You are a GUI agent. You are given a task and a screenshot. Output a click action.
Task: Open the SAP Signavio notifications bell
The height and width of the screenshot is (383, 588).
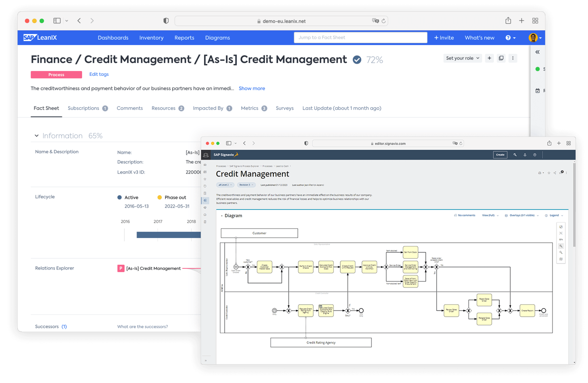525,155
